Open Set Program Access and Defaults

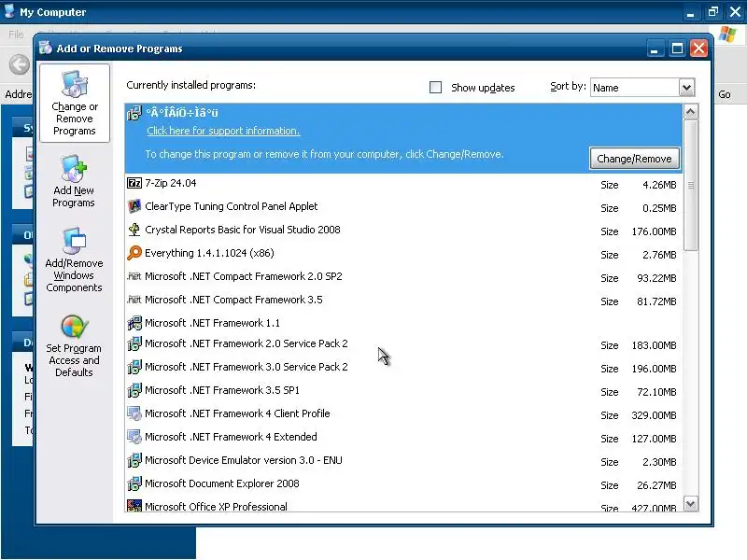tap(74, 346)
